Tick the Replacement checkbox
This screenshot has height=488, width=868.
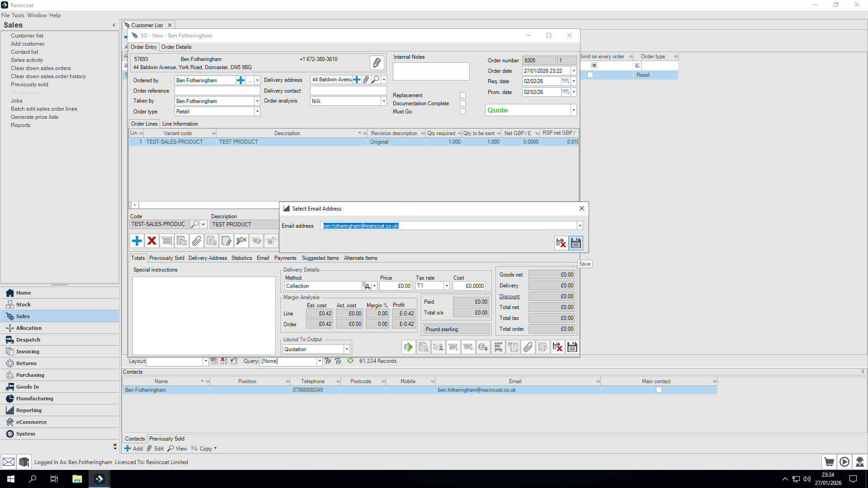point(462,95)
